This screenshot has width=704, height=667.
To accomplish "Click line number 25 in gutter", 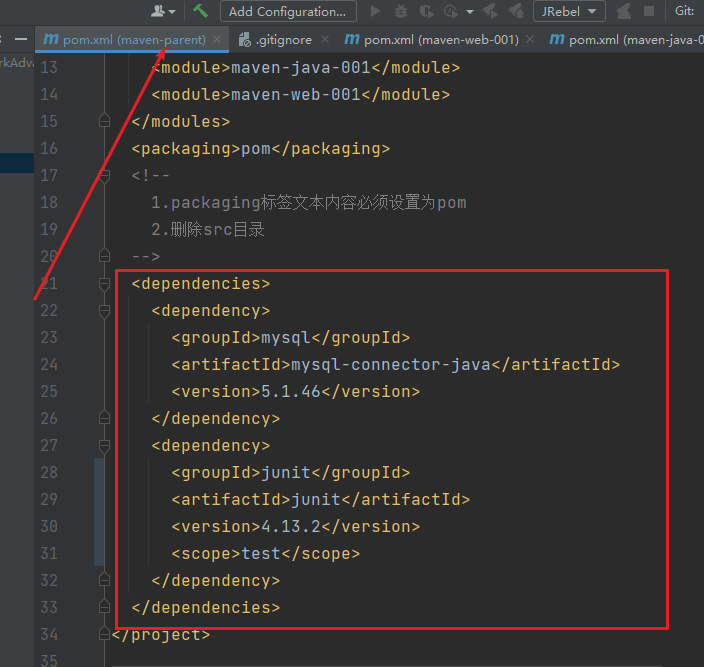I will tap(49, 391).
